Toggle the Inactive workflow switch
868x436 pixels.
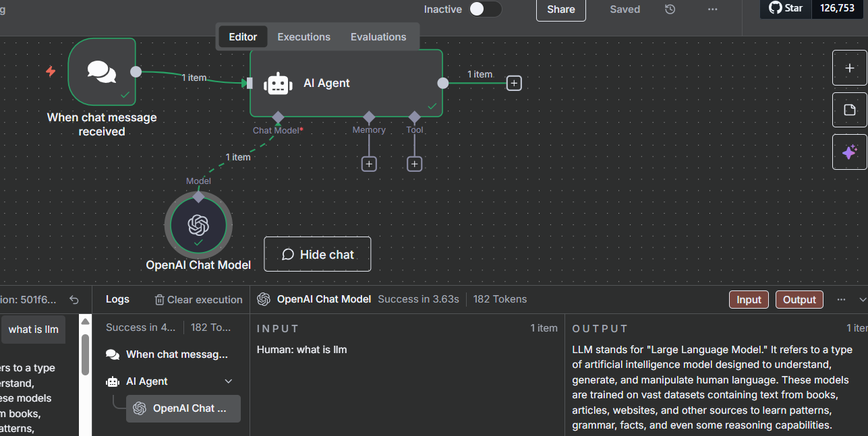click(x=486, y=9)
